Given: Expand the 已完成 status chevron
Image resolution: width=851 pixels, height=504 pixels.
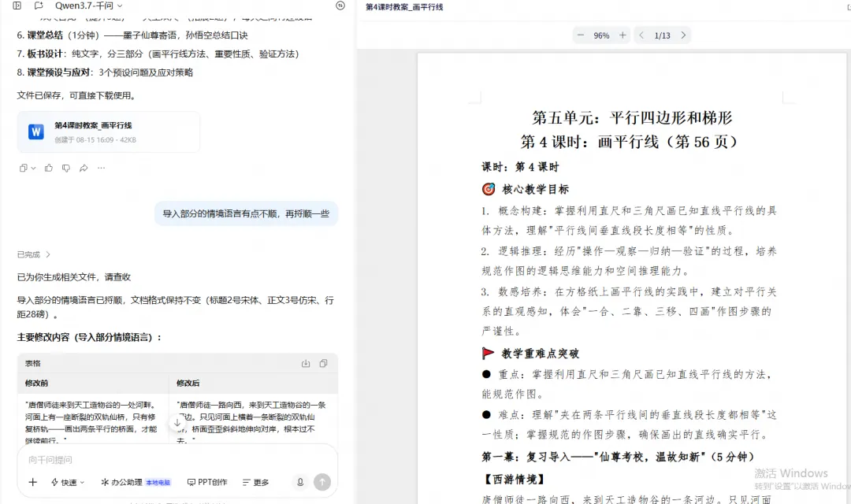Looking at the screenshot, I should click(48, 254).
